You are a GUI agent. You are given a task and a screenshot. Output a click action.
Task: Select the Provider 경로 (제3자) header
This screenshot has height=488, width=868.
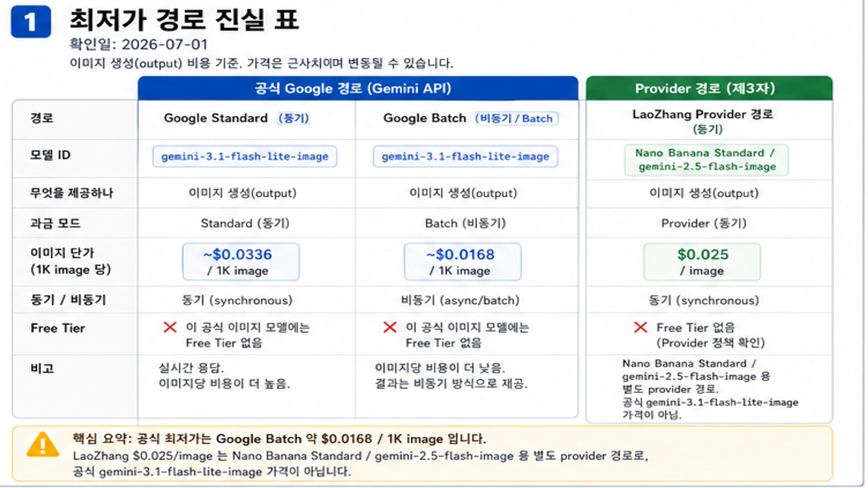pos(709,88)
